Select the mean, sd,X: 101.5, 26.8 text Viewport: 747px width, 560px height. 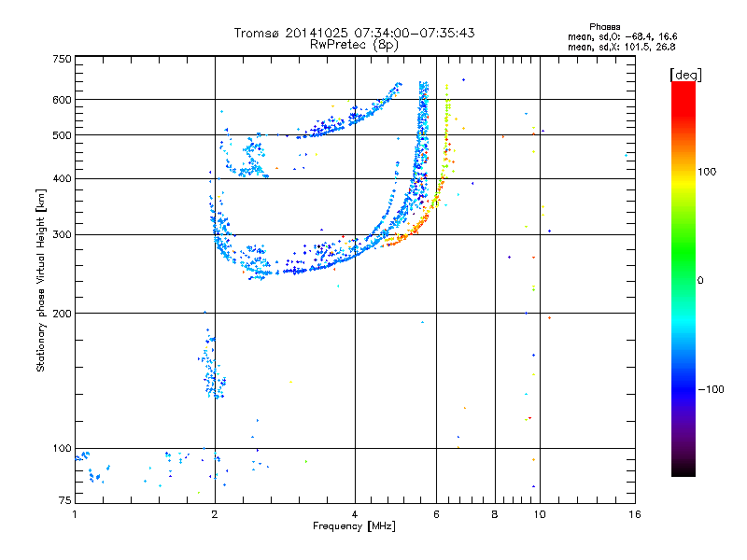tap(621, 48)
